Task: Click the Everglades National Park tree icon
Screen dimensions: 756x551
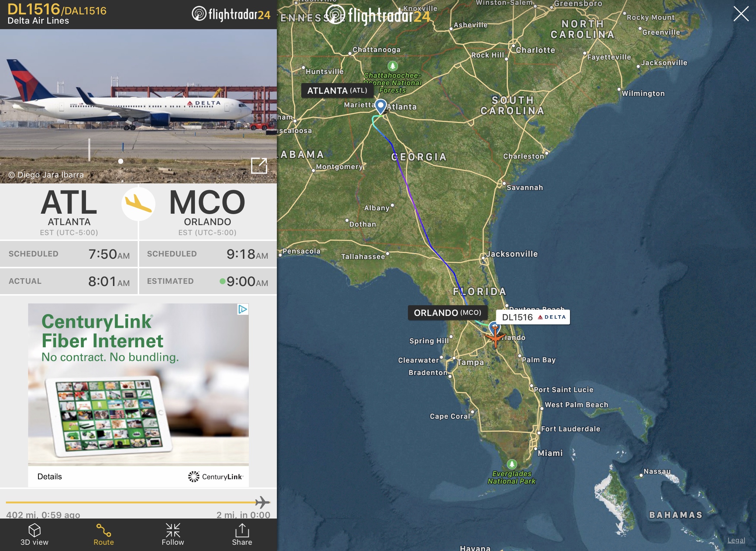Action: tap(512, 464)
